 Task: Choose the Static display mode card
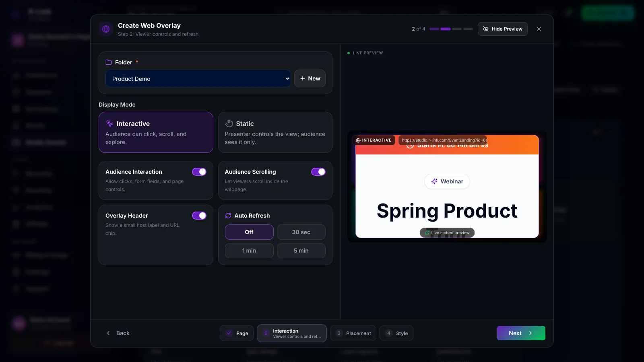275,132
